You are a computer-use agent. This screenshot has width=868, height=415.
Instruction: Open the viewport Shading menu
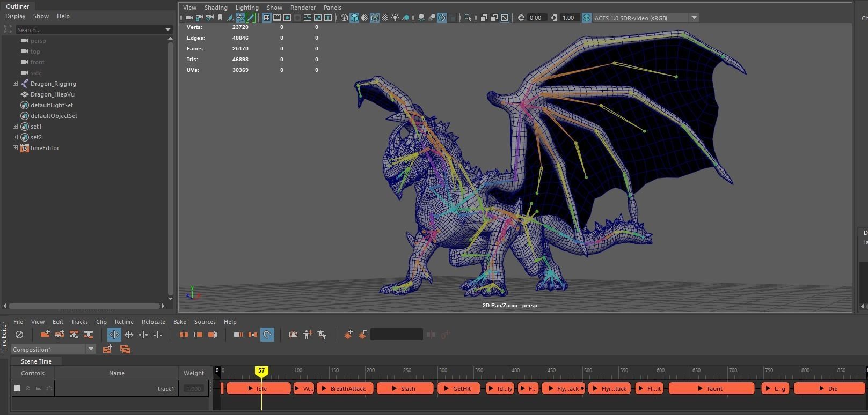[216, 8]
